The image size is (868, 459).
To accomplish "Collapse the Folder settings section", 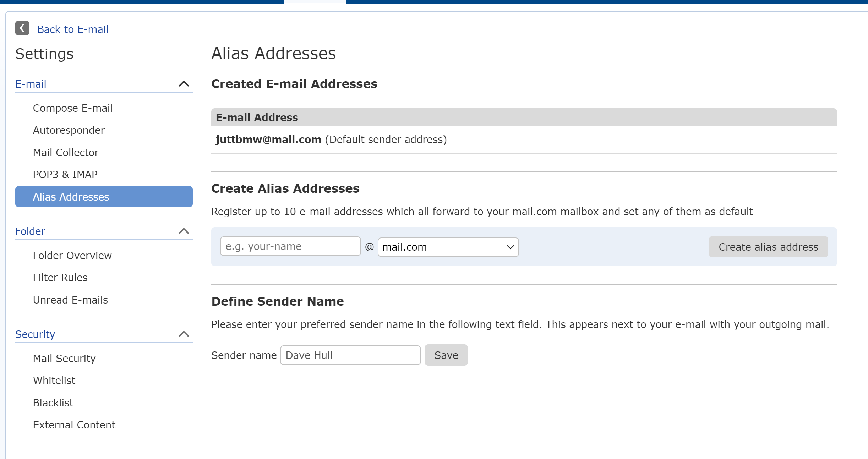I will 184,231.
